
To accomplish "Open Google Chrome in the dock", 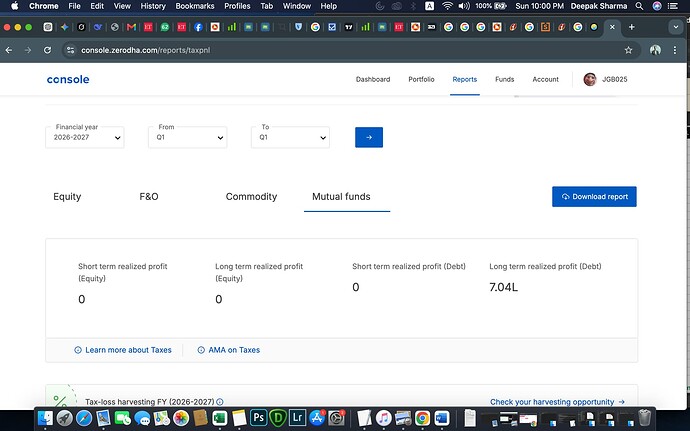I will coord(422,418).
